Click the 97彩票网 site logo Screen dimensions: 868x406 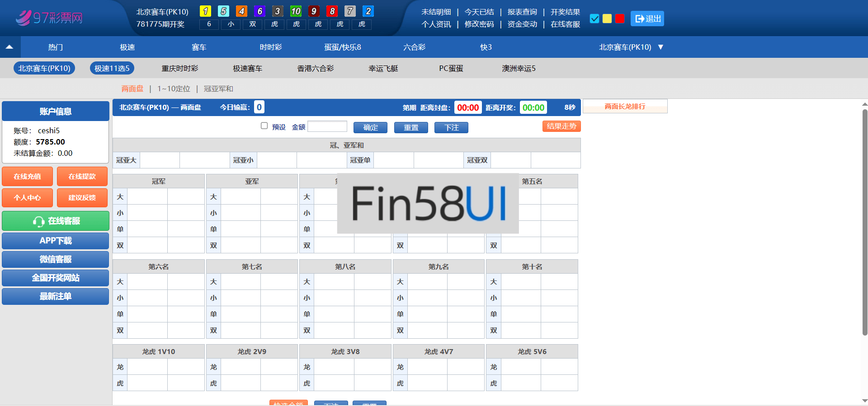click(x=49, y=18)
